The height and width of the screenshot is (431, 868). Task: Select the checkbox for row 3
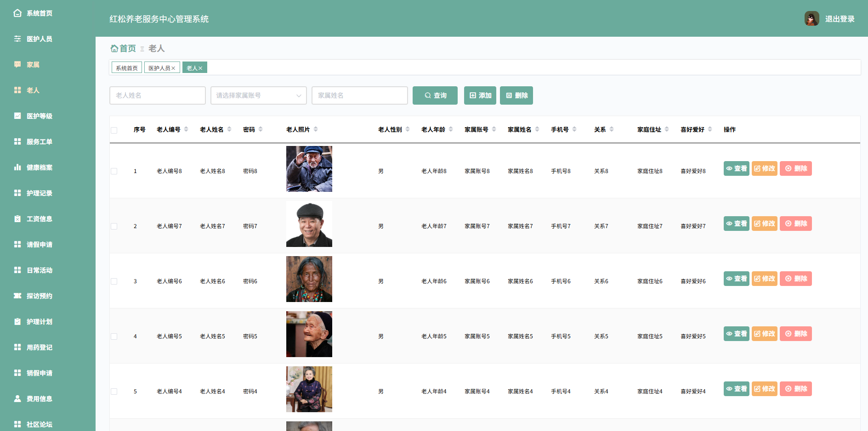[x=114, y=281]
